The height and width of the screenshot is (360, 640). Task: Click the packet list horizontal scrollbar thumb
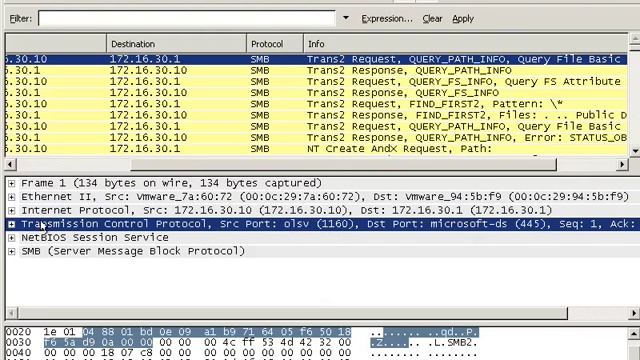click(343, 164)
